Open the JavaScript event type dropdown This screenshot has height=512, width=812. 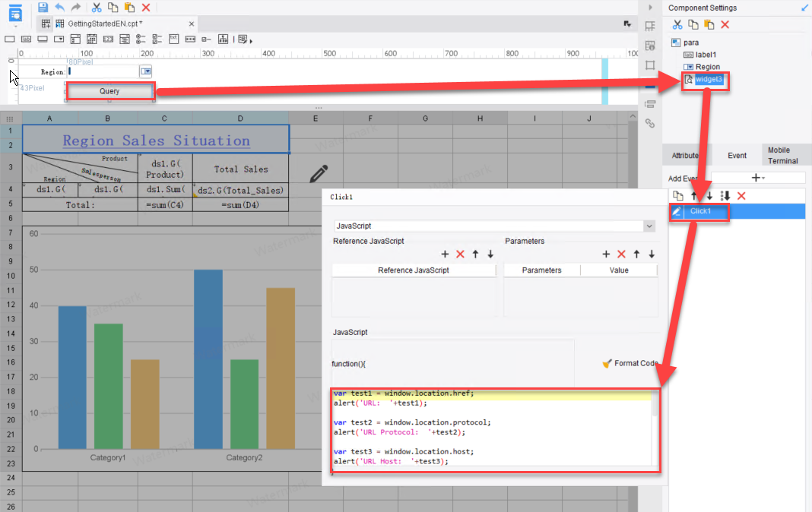pos(649,226)
